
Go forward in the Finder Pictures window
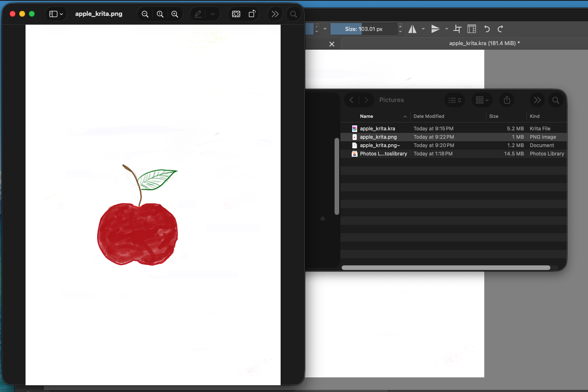[x=366, y=100]
